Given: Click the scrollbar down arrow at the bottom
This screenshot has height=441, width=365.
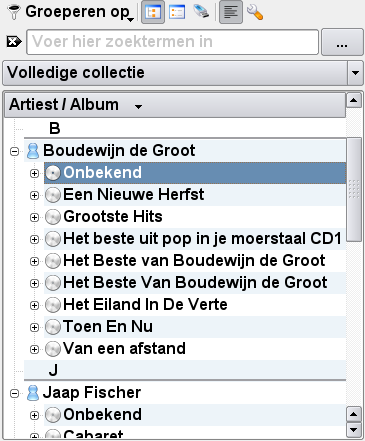Looking at the screenshot, I should pos(354,430).
